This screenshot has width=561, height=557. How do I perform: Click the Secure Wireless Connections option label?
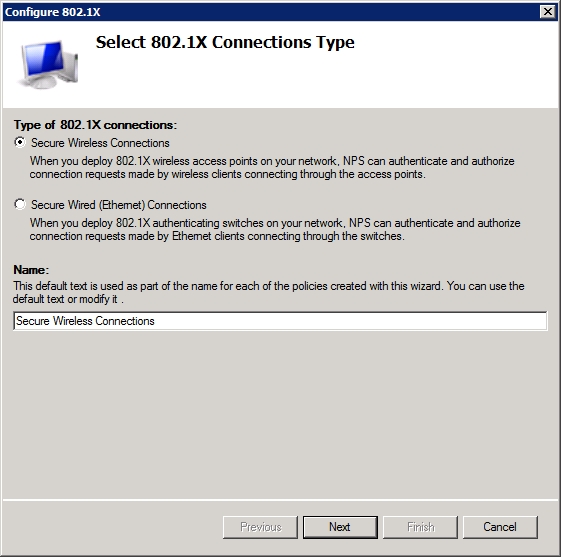point(100,143)
